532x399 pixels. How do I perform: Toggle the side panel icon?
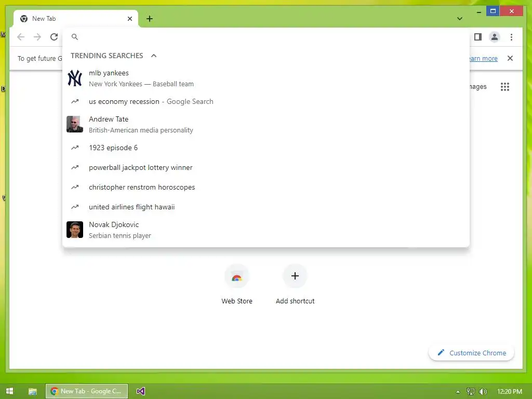tap(478, 37)
